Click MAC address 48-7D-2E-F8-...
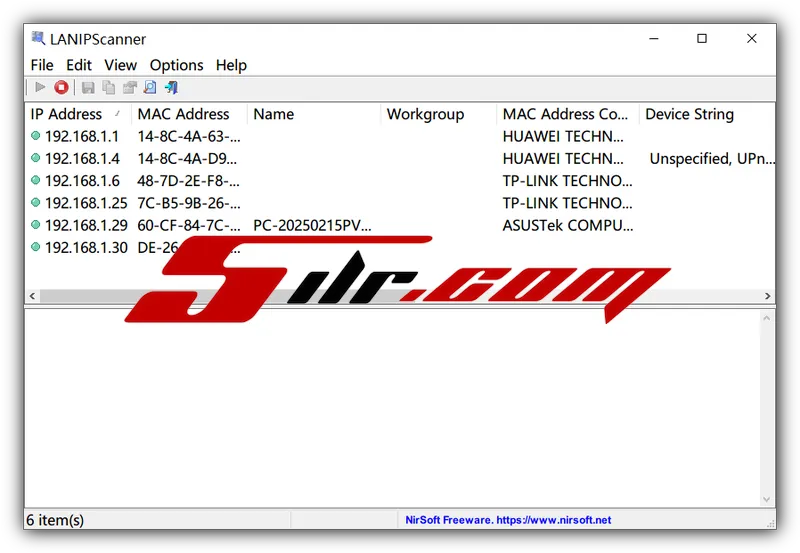Image resolution: width=800 pixels, height=553 pixels. pyautogui.click(x=188, y=181)
